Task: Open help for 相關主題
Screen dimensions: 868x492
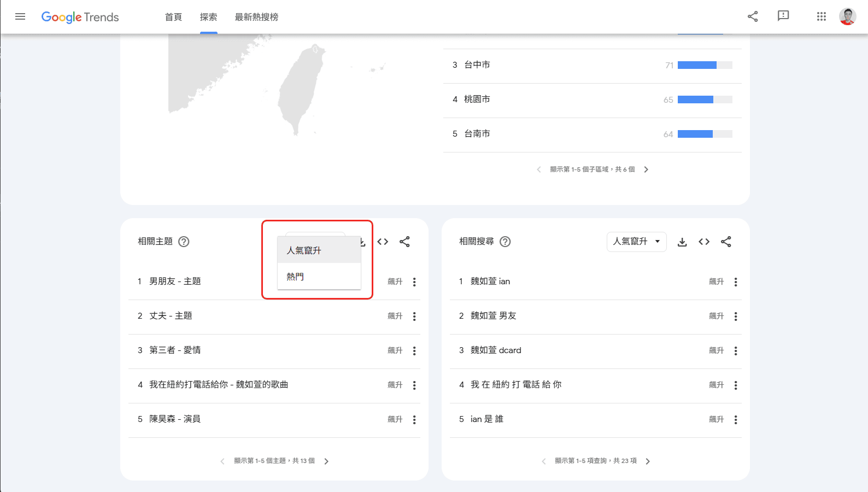Action: (x=184, y=242)
